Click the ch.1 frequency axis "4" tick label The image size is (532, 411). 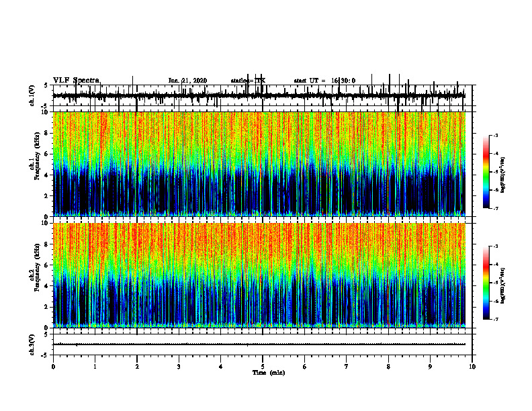(x=46, y=175)
